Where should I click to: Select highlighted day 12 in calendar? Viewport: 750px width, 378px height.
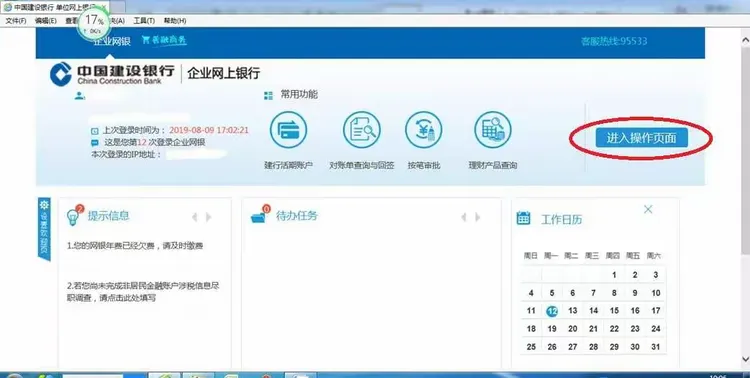(x=552, y=311)
